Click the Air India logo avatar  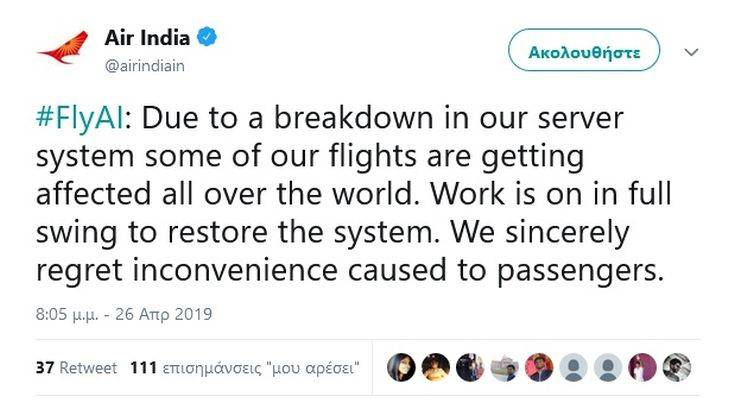62,48
